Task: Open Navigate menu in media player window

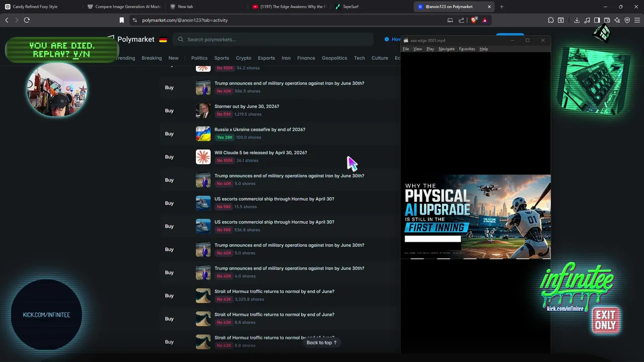Action: tap(446, 49)
